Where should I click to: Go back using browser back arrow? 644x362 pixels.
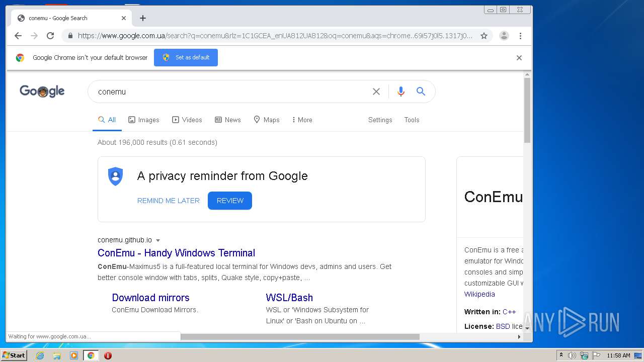[18, 36]
